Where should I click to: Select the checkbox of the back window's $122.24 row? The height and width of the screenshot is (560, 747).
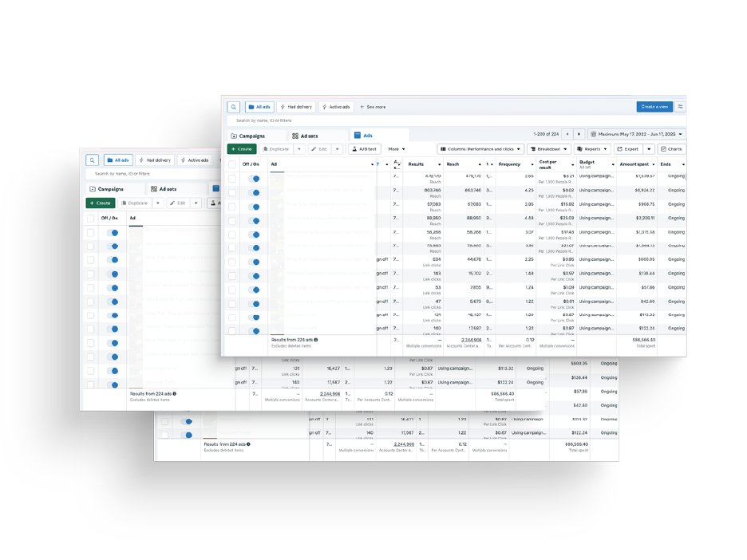165,435
